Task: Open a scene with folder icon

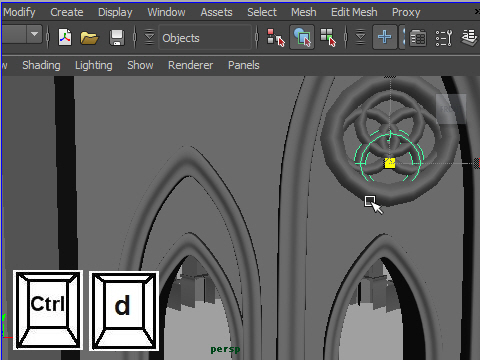Action: (x=89, y=37)
